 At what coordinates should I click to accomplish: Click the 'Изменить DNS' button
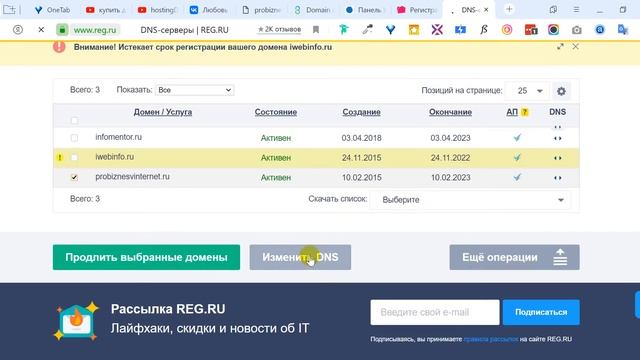click(300, 257)
